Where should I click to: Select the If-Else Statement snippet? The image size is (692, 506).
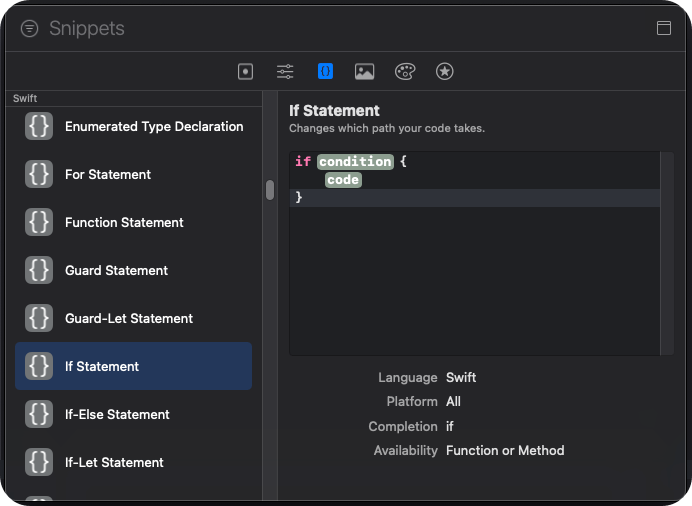coord(133,414)
